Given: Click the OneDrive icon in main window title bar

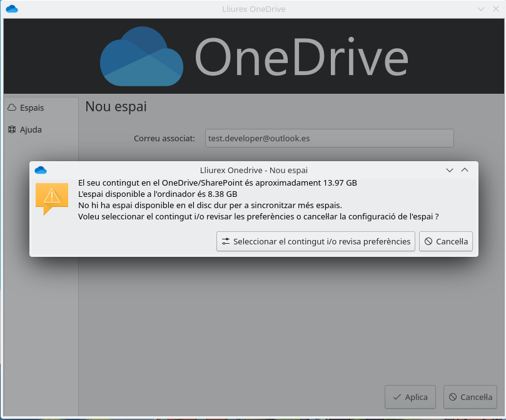Looking at the screenshot, I should 11,9.
